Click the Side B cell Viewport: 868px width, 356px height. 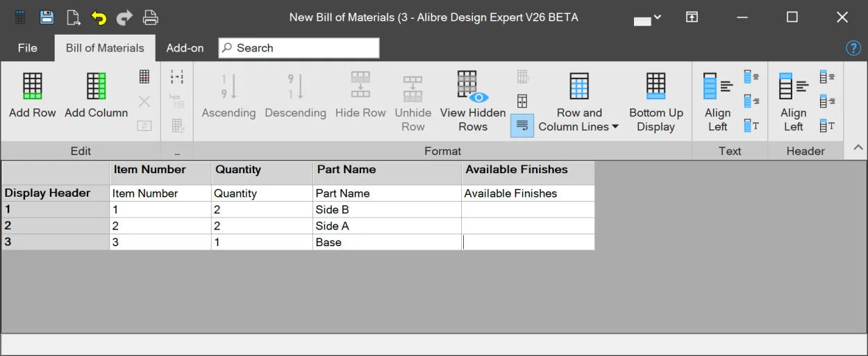tap(387, 209)
